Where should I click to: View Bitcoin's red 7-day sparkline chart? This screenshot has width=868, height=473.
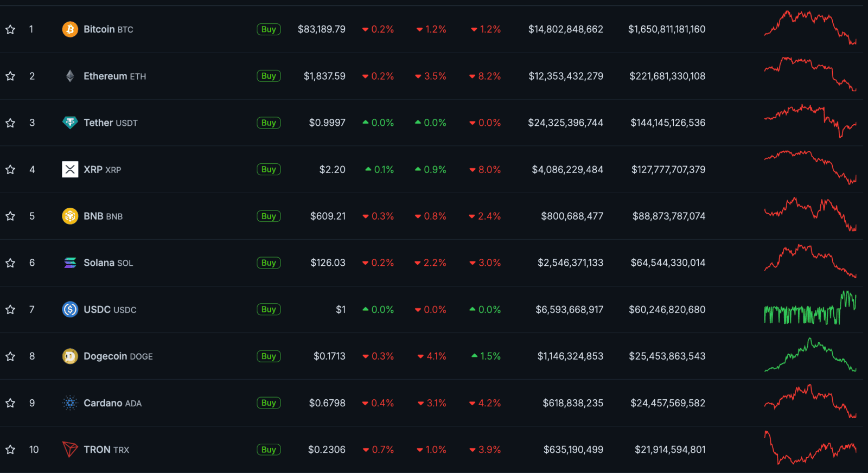coord(810,28)
